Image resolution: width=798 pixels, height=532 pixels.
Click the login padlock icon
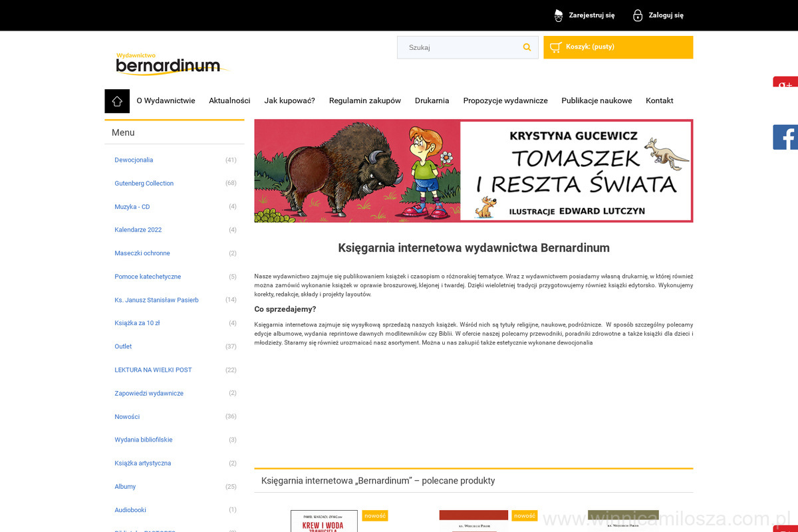coord(638,15)
